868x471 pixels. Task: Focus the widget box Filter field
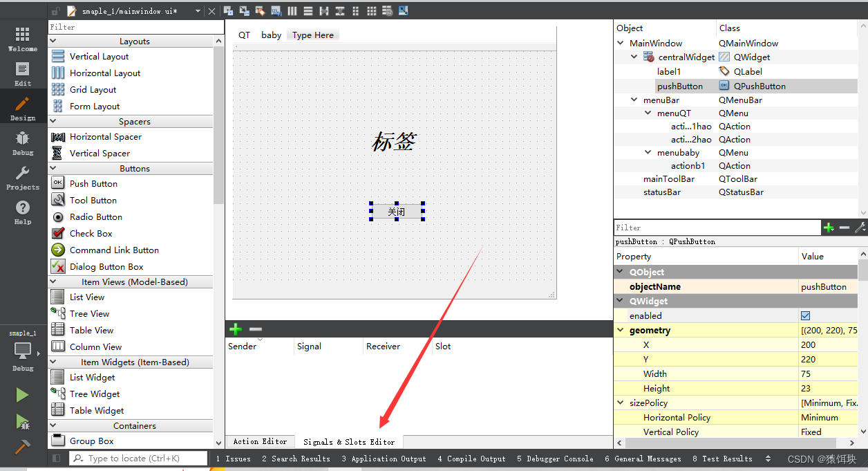click(x=135, y=27)
